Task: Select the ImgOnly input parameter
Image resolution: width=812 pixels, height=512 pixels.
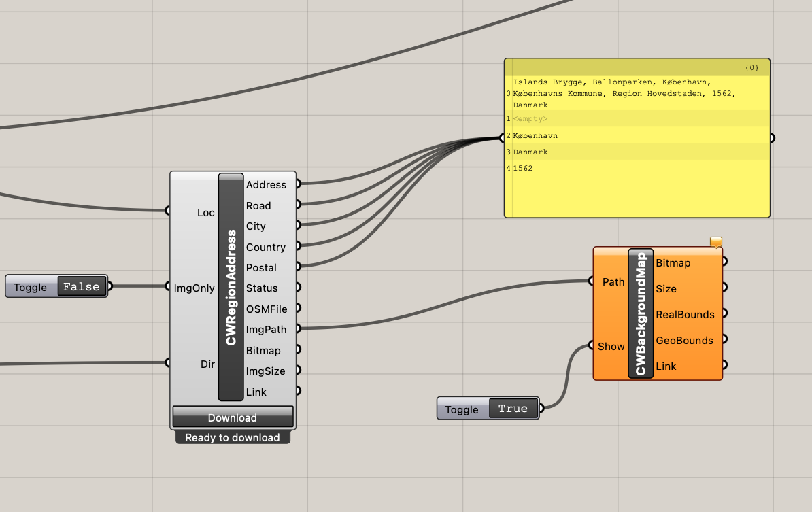Action: click(194, 288)
